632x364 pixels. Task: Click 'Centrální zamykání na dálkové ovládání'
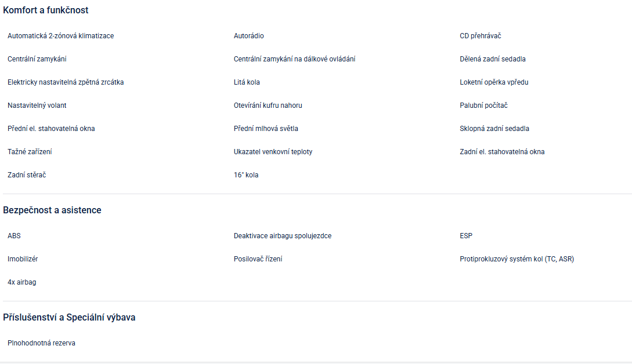(294, 59)
